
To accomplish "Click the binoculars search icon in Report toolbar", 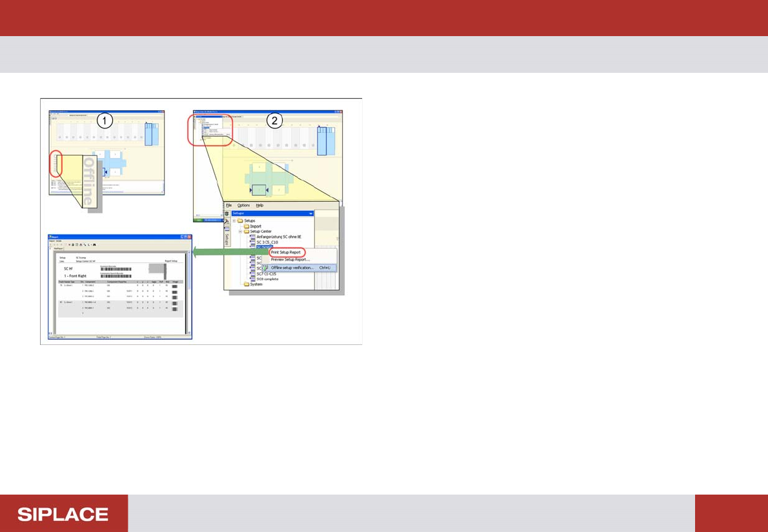I will pyautogui.click(x=94, y=244).
